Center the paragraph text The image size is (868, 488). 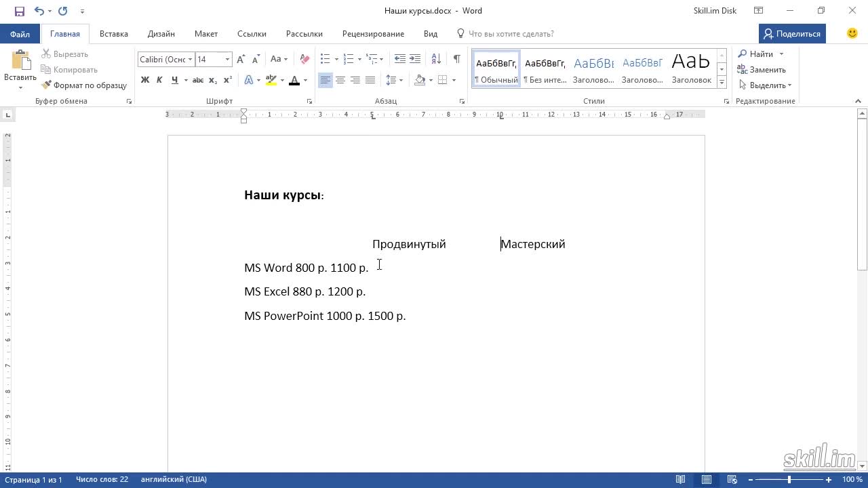(340, 80)
